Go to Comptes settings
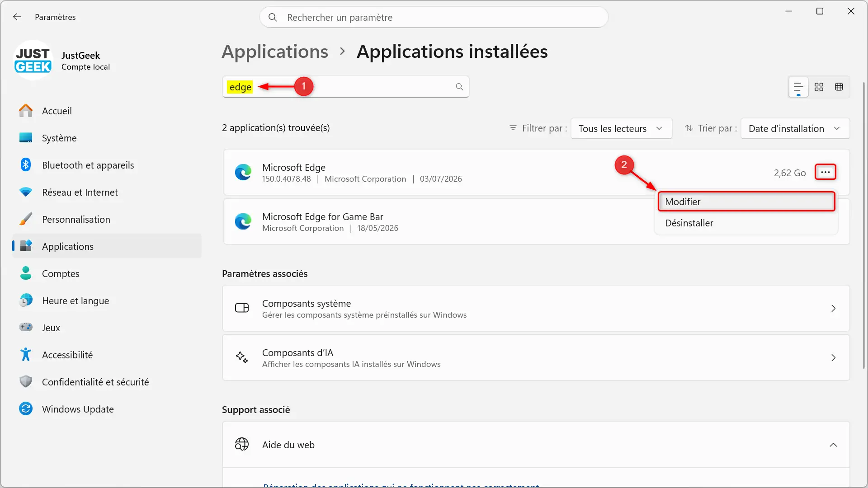The width and height of the screenshot is (868, 488). pyautogui.click(x=107, y=273)
